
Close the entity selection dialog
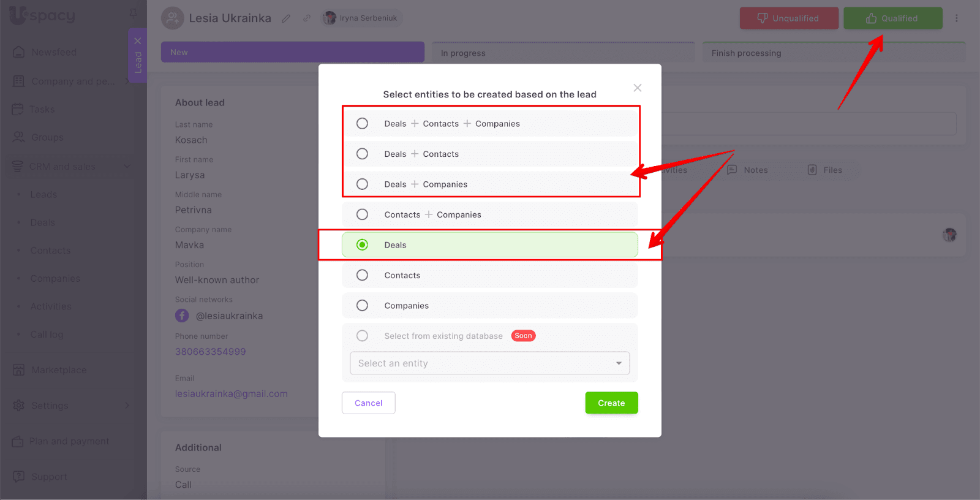[637, 88]
